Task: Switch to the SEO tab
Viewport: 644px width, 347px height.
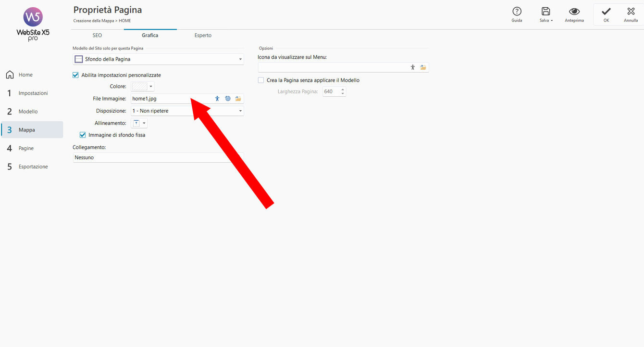Action: 97,36
